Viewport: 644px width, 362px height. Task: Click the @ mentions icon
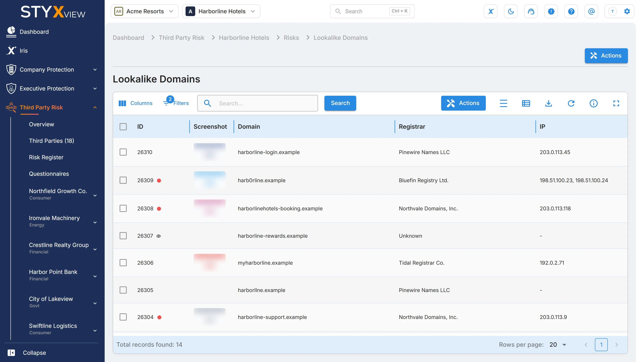click(x=591, y=11)
